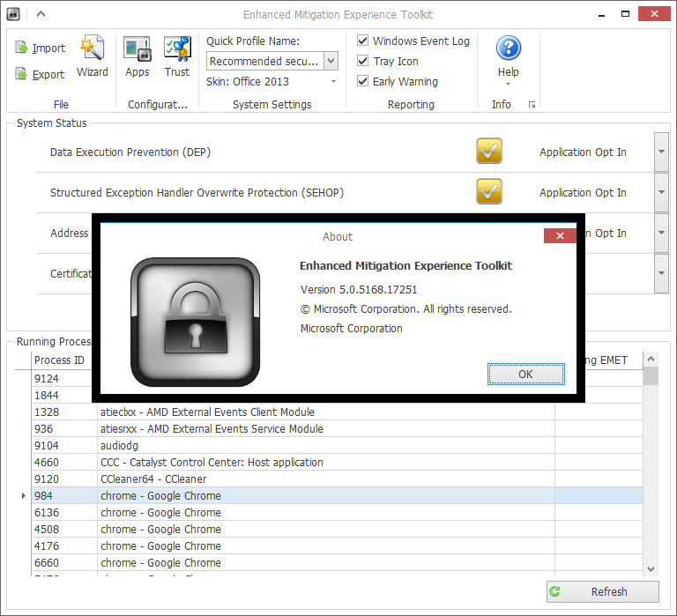The image size is (677, 616).
Task: Select the CCC Catalyst Control Center row
Action: pyautogui.click(x=337, y=463)
